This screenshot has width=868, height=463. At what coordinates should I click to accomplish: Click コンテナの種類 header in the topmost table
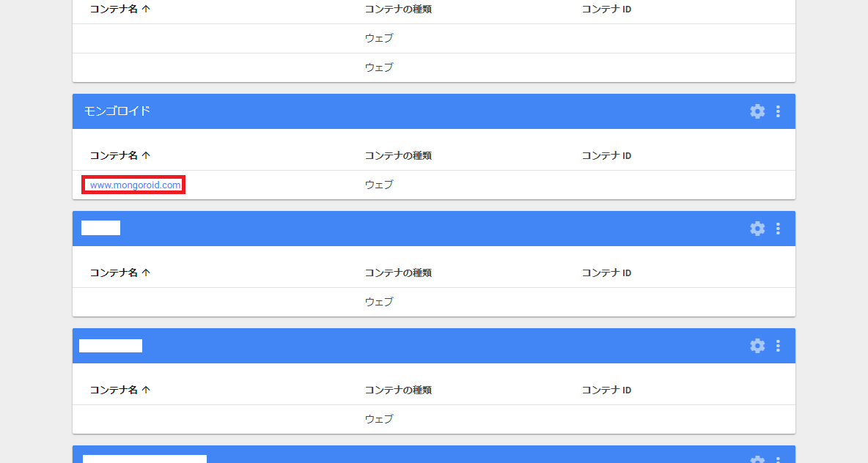click(x=398, y=10)
